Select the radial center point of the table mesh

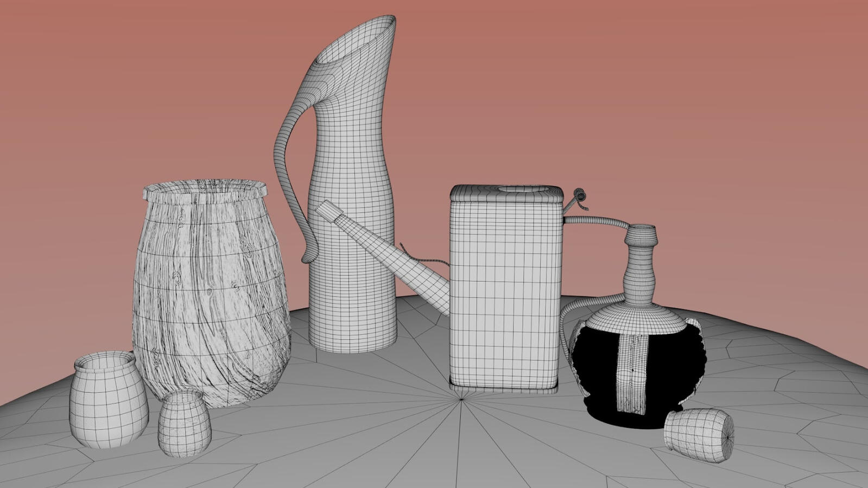[x=461, y=400]
